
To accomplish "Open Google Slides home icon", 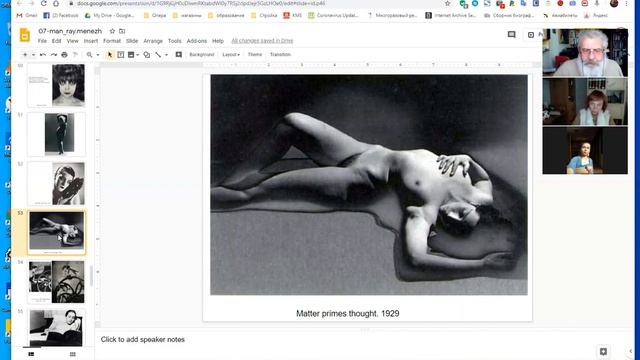I will coord(24,35).
